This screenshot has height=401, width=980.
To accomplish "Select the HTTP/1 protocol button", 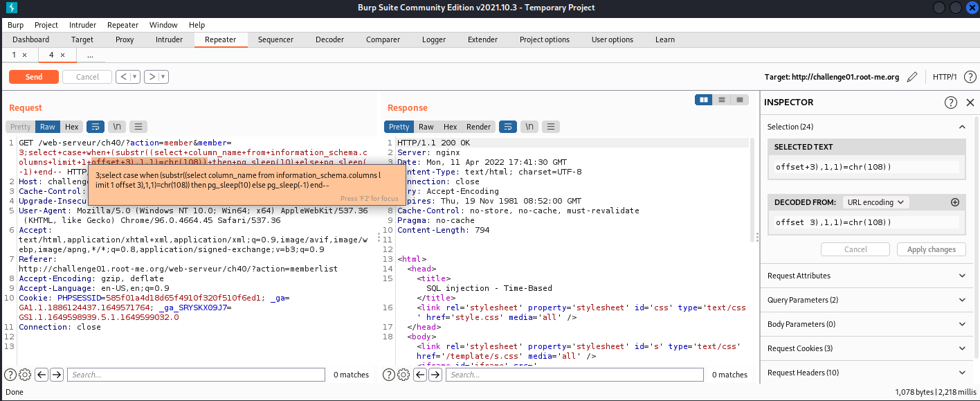I will point(945,77).
